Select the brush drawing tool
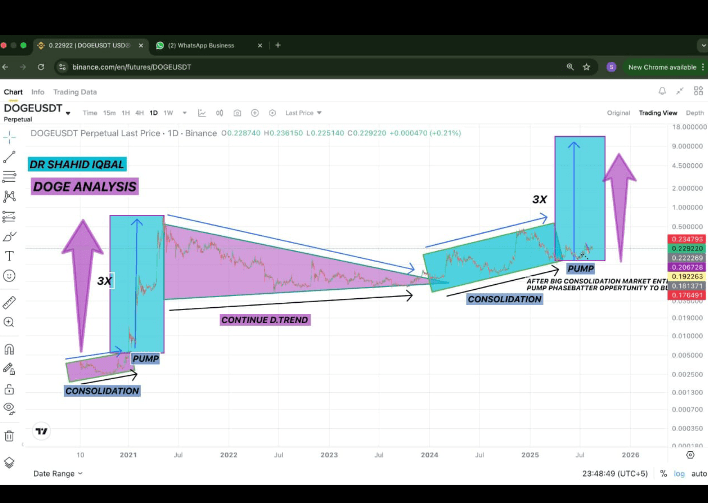Screen dimensions: 708x503 click(9, 237)
